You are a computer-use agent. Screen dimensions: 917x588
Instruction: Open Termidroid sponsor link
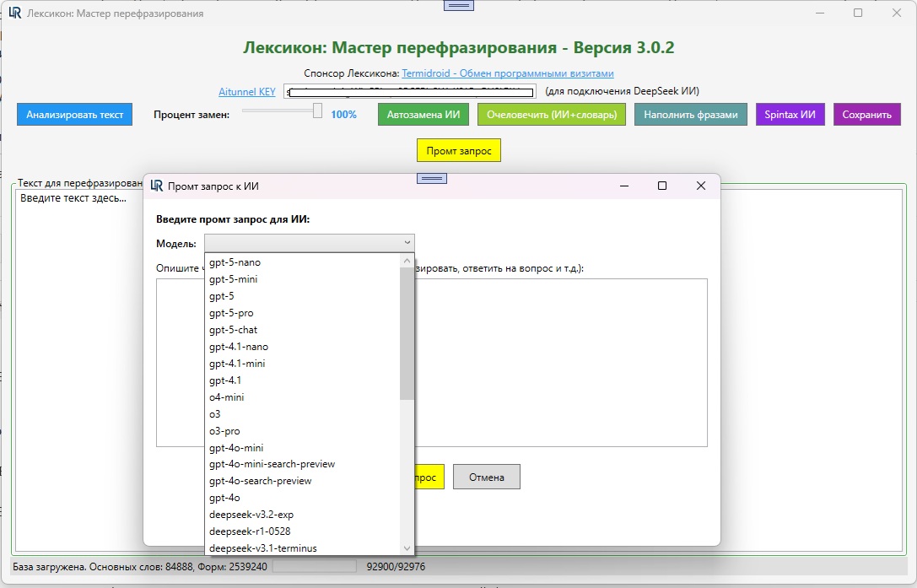pyautogui.click(x=507, y=73)
